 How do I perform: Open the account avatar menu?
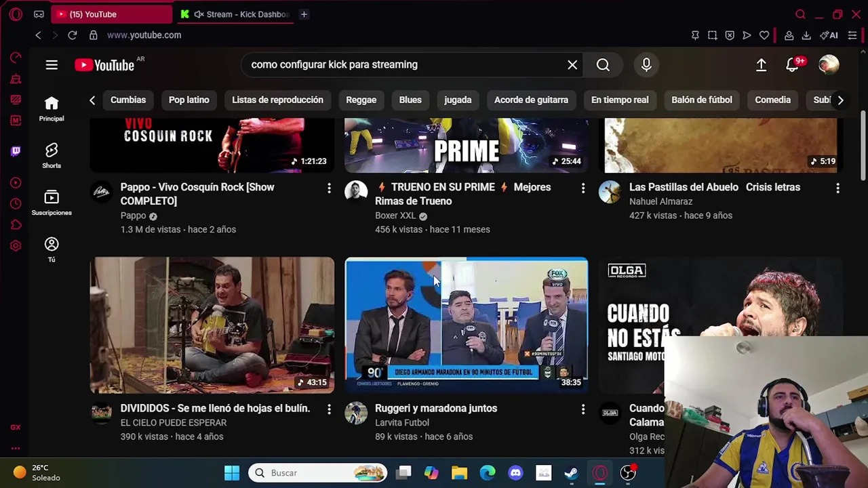click(829, 65)
